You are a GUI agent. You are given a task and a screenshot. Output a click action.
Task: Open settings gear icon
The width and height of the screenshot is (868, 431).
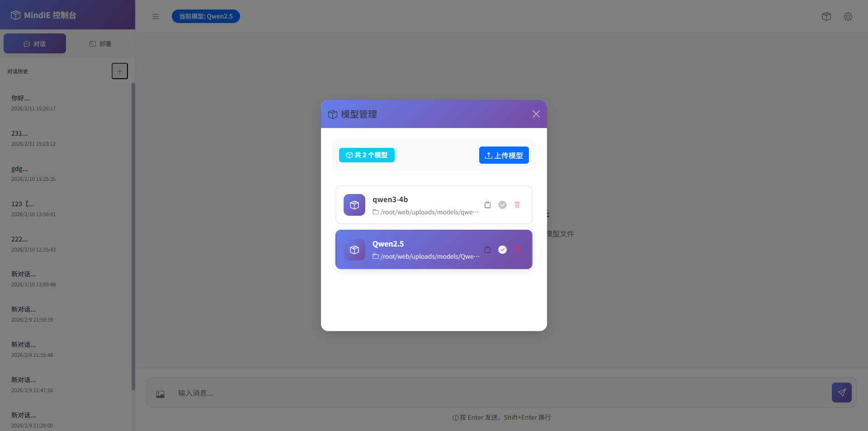coord(848,16)
